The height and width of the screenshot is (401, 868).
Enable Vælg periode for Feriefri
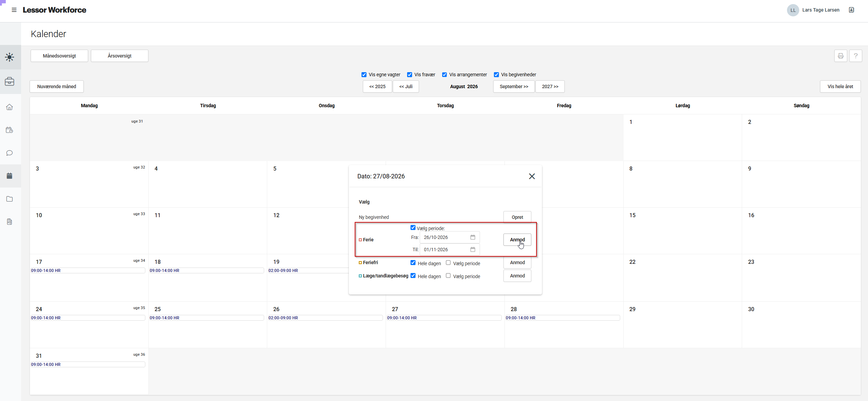pos(448,263)
